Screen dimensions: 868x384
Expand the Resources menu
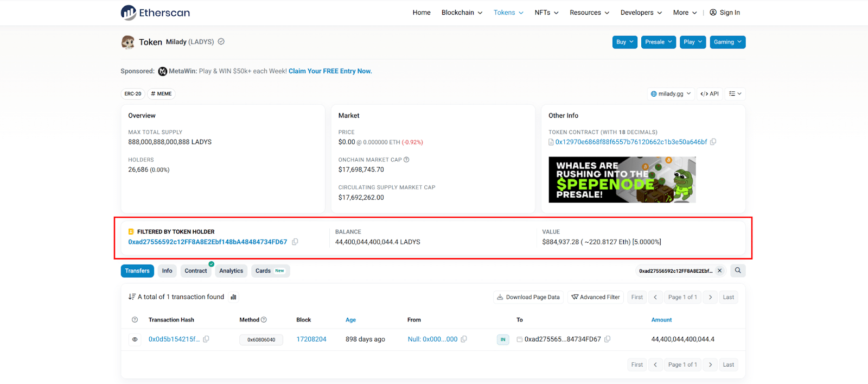pyautogui.click(x=589, y=12)
